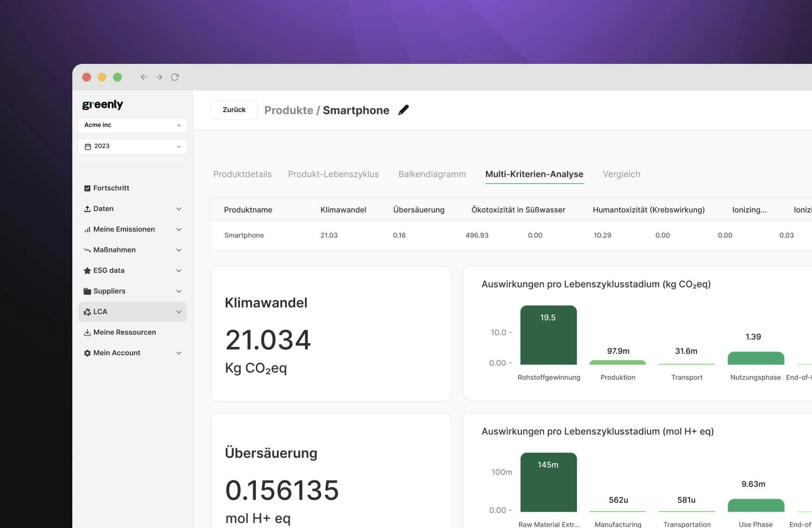Open the Produkt-Lebenszyklus tab

click(333, 174)
